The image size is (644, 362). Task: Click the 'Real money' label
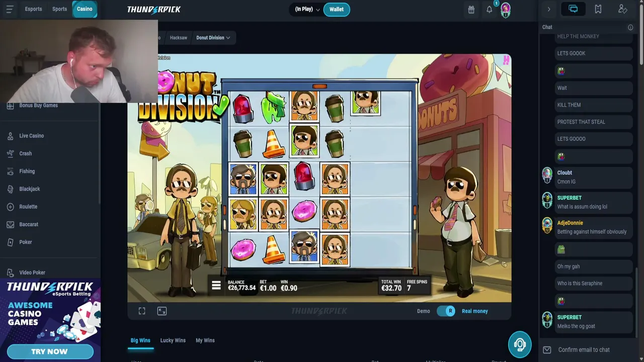coord(475,311)
